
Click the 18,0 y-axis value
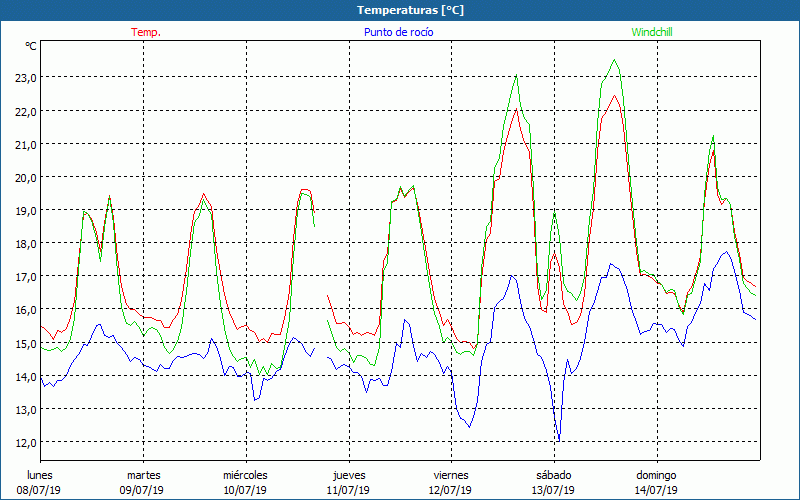tap(26, 244)
